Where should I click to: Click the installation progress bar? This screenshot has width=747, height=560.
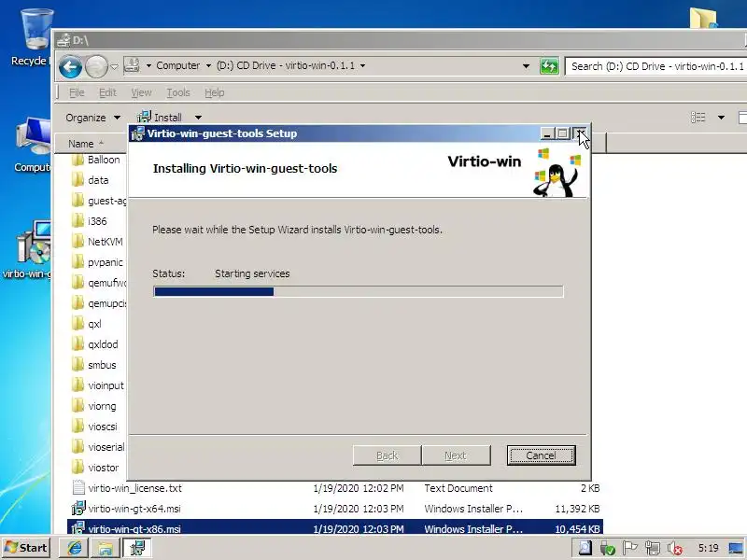[x=359, y=291]
